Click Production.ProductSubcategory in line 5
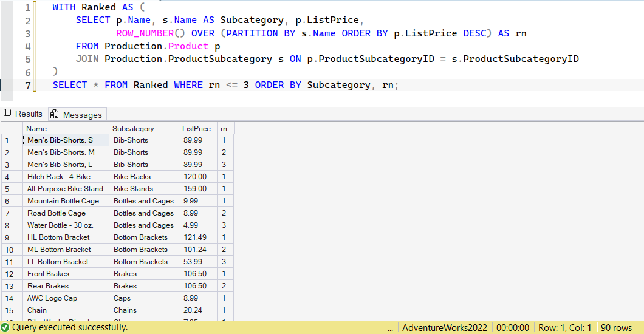Viewport: 644px width, 334px height. coord(188,59)
